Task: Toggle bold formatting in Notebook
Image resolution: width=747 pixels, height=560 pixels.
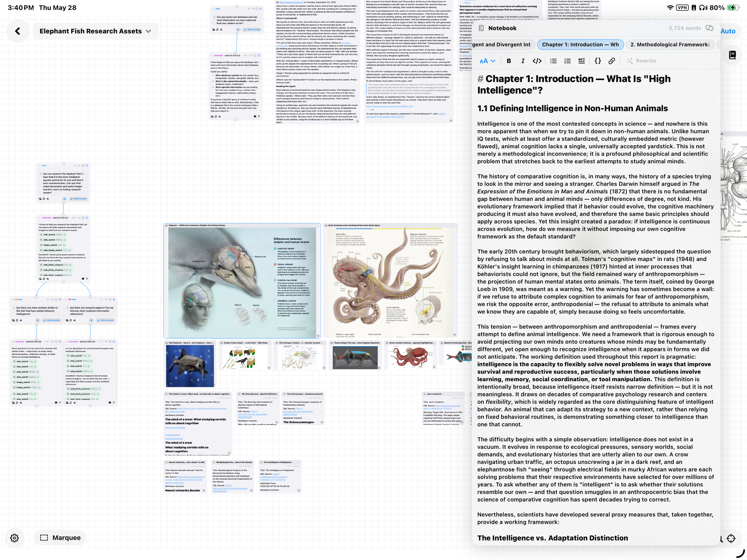Action: click(509, 61)
